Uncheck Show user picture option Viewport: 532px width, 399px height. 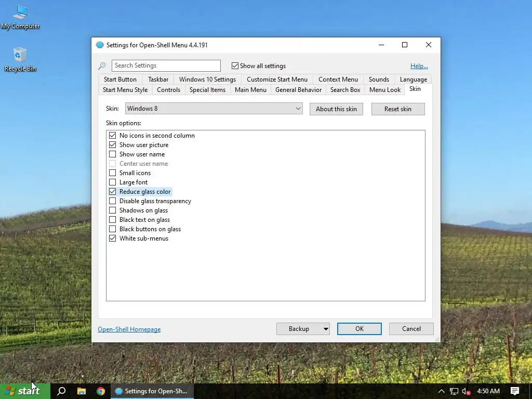[112, 145]
